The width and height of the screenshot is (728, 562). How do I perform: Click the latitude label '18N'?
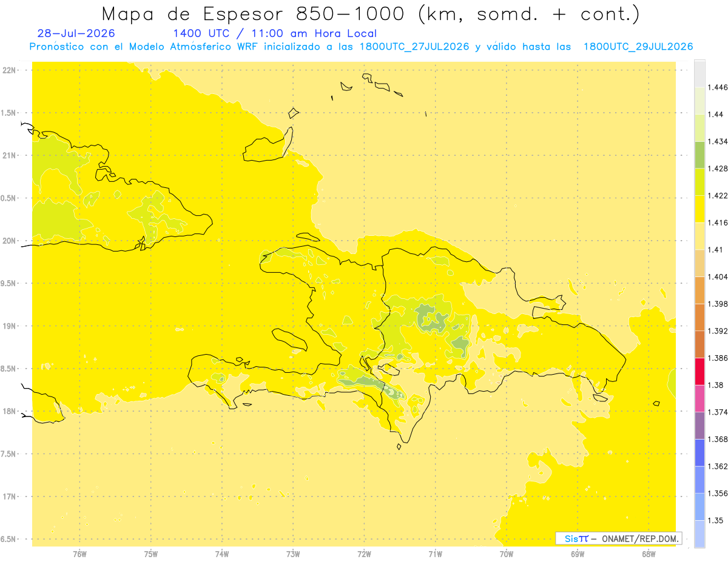(x=9, y=411)
